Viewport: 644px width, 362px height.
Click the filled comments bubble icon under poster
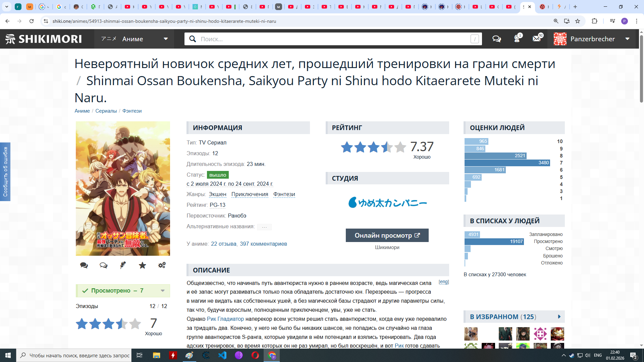tap(84, 265)
